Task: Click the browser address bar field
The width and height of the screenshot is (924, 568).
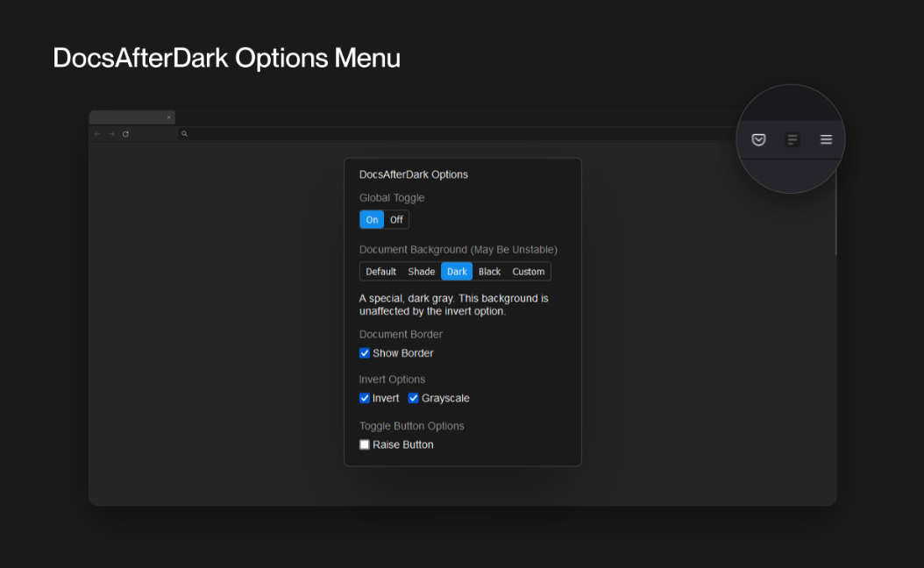Action: click(x=457, y=134)
